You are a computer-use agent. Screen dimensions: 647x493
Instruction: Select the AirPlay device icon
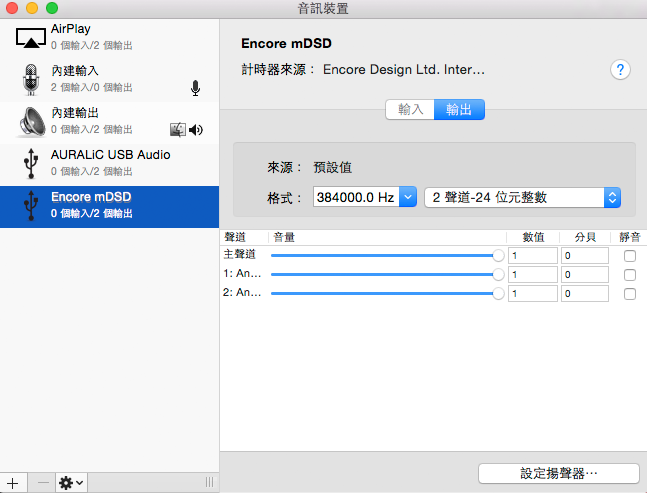click(x=31, y=38)
